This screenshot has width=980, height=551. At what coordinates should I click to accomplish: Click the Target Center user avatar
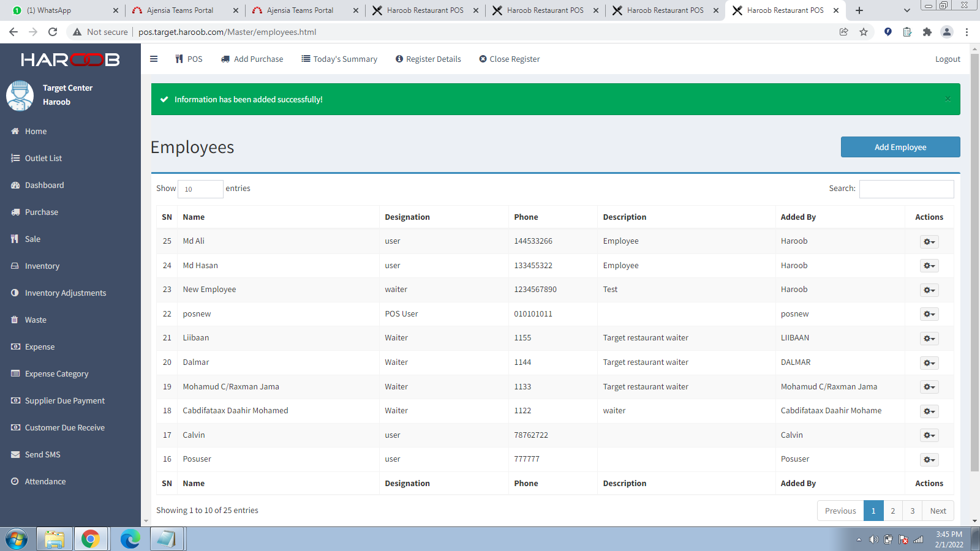(20, 96)
